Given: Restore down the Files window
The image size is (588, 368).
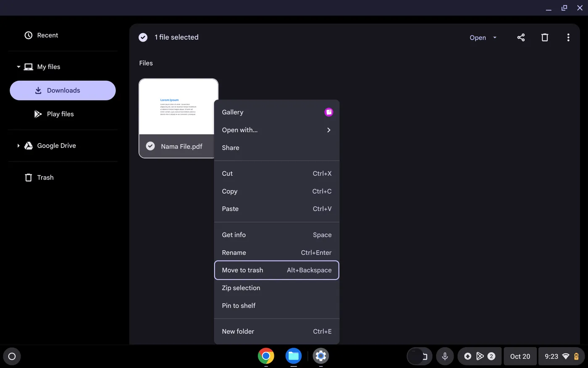Looking at the screenshot, I should (564, 8).
